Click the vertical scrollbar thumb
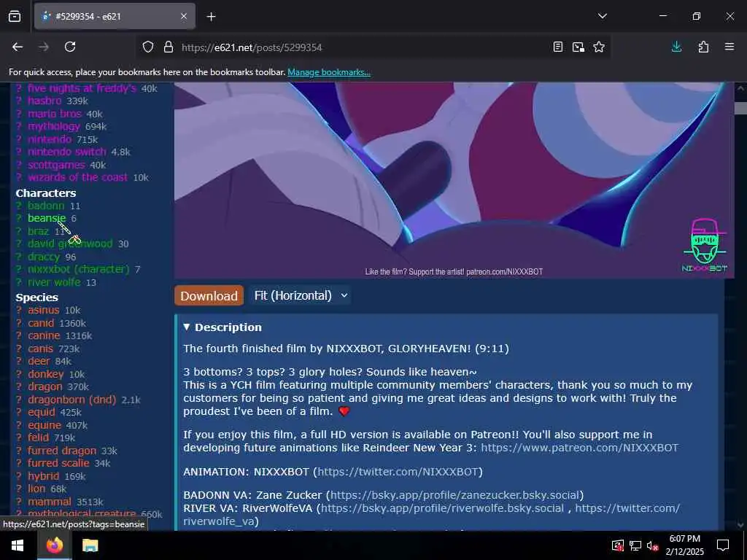The image size is (747, 560). [740, 108]
